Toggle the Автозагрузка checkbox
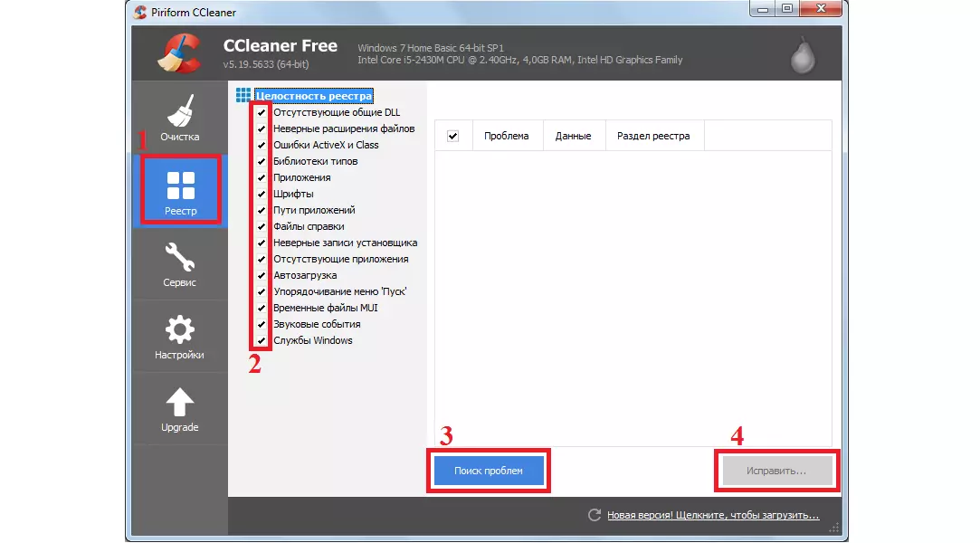Screen dimensions: 980x543 pyautogui.click(x=262, y=275)
